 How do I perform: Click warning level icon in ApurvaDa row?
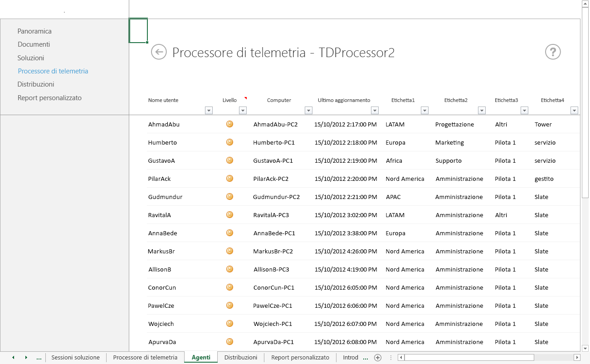pyautogui.click(x=229, y=341)
